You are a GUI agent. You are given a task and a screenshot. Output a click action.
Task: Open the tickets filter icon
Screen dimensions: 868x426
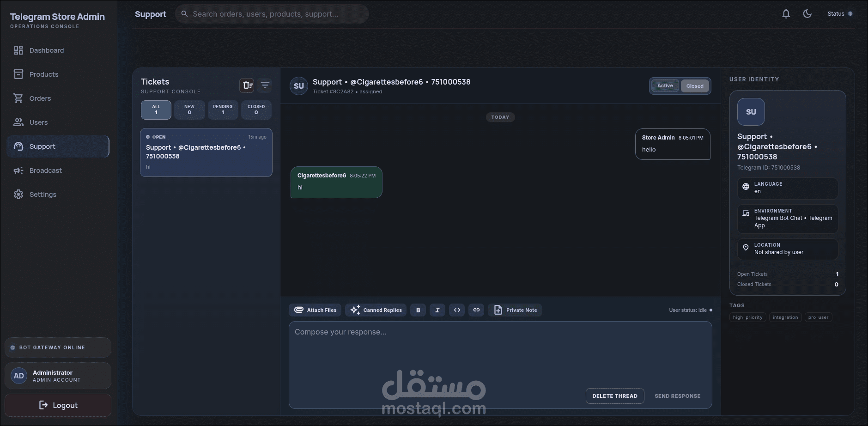265,85
